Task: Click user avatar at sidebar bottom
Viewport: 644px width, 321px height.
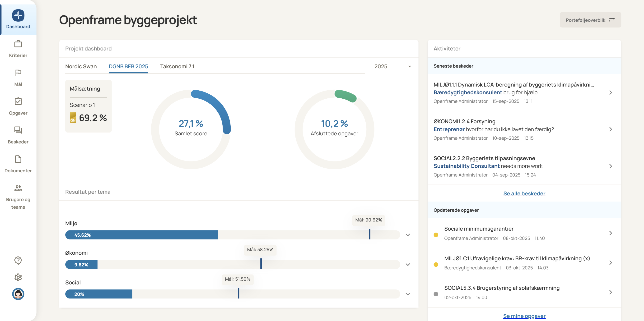Action: click(x=18, y=294)
